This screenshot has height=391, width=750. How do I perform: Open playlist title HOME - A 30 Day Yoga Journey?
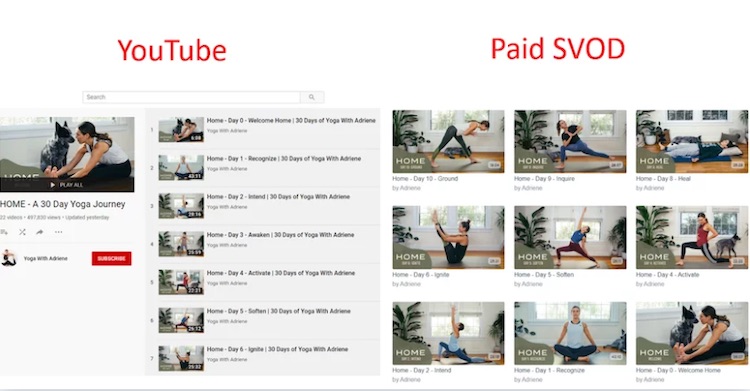[63, 204]
